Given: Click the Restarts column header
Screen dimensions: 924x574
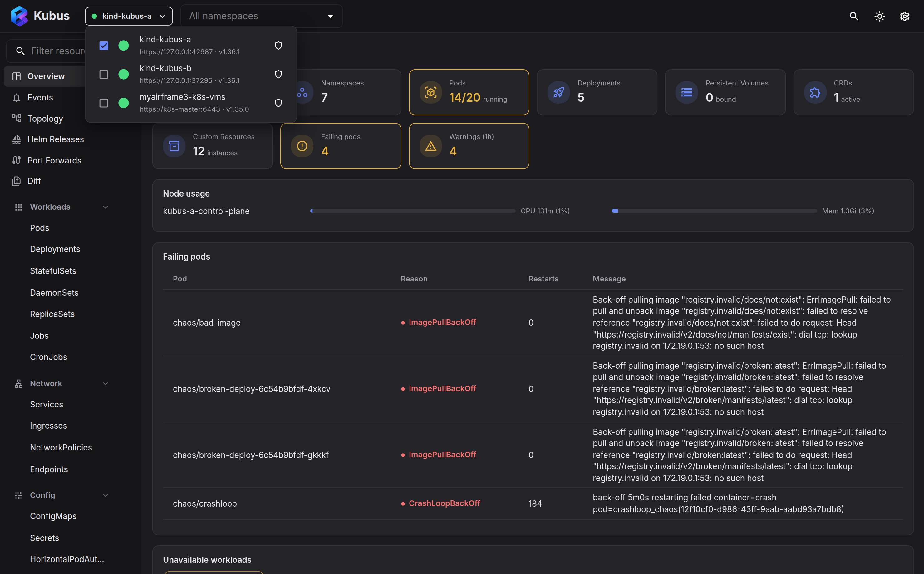Looking at the screenshot, I should pos(543,279).
